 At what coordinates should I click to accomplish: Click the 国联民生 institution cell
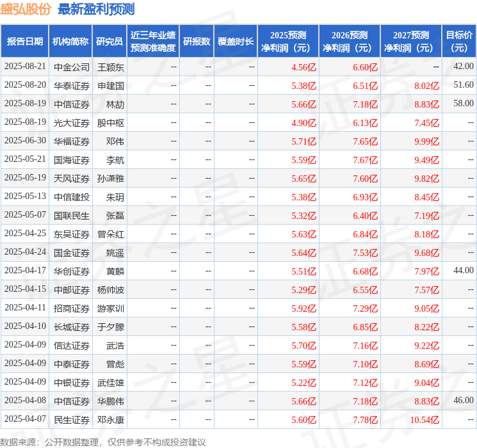[x=72, y=216]
